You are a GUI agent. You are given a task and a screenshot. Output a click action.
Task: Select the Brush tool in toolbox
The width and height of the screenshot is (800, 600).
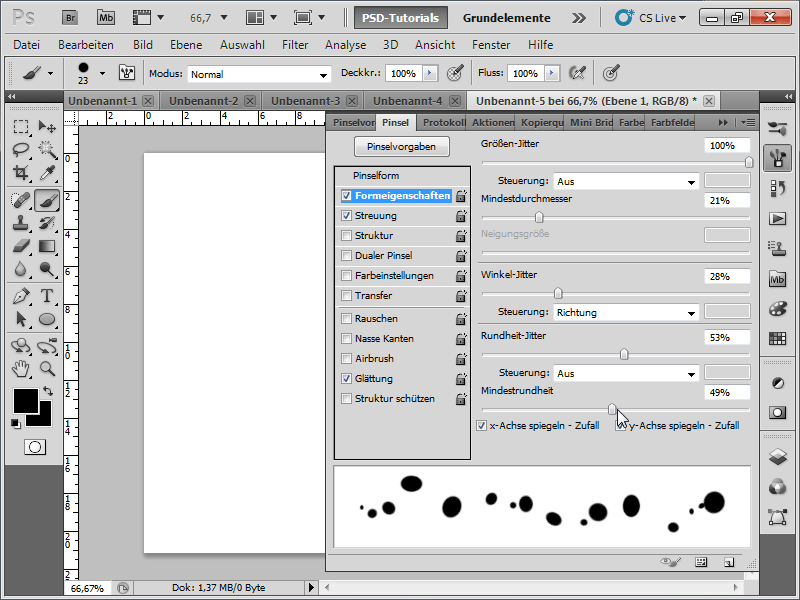47,200
